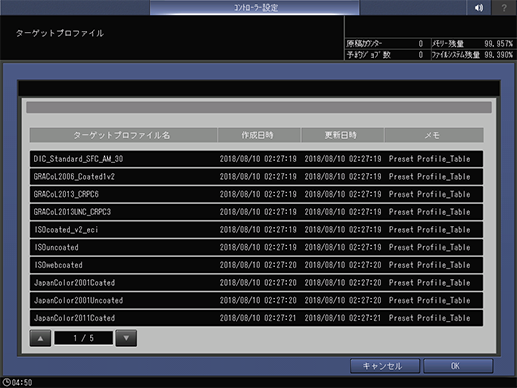Open the コントローラー設定 tab

(x=255, y=7)
